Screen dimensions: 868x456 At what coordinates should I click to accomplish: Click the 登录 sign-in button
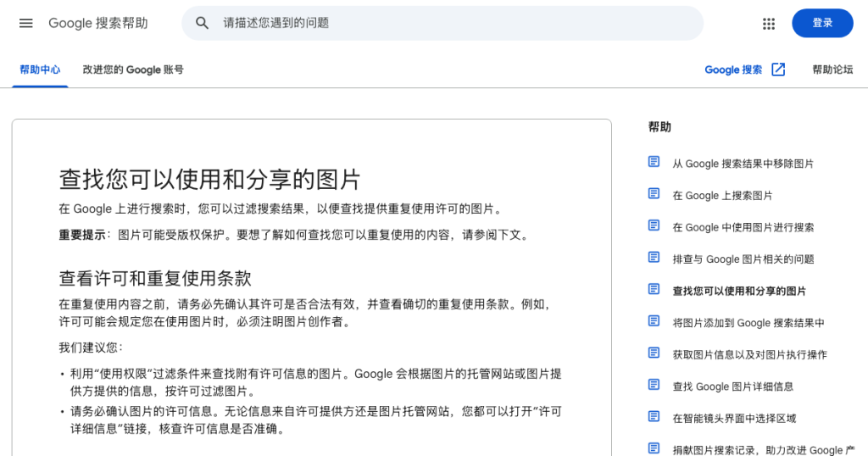822,23
